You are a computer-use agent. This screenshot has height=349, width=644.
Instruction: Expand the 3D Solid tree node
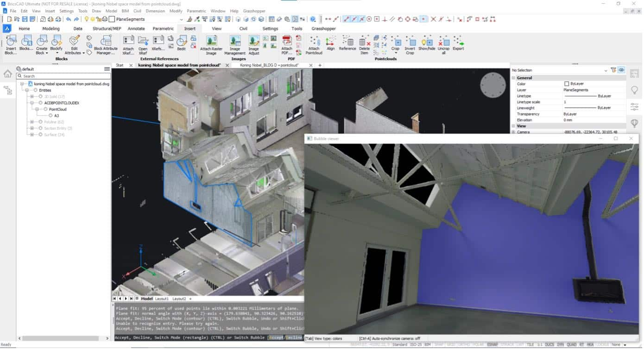click(x=32, y=96)
